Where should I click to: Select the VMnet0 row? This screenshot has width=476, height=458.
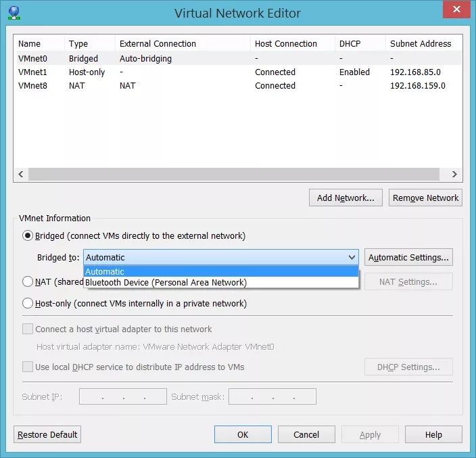[x=239, y=58]
